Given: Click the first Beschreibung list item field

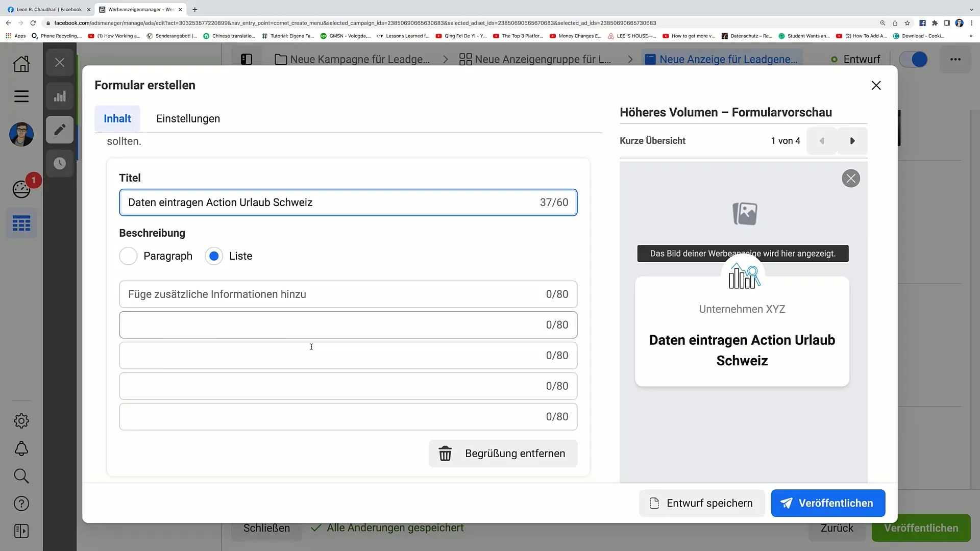Looking at the screenshot, I should tap(348, 294).
